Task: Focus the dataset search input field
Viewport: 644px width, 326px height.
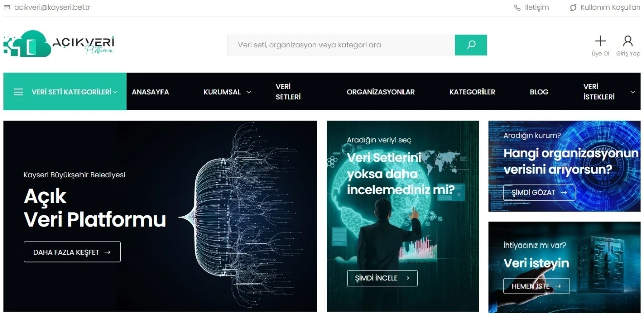Action: pos(341,45)
